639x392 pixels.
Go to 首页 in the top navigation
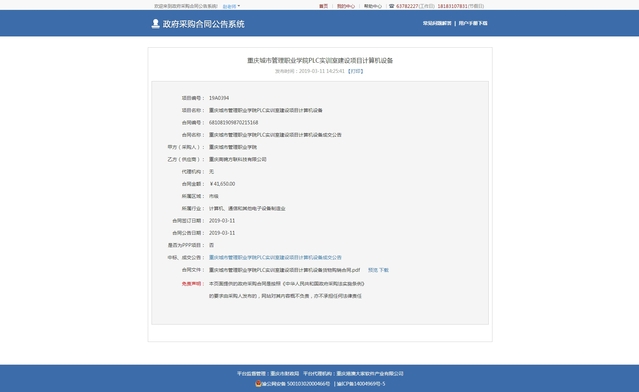[x=323, y=6]
